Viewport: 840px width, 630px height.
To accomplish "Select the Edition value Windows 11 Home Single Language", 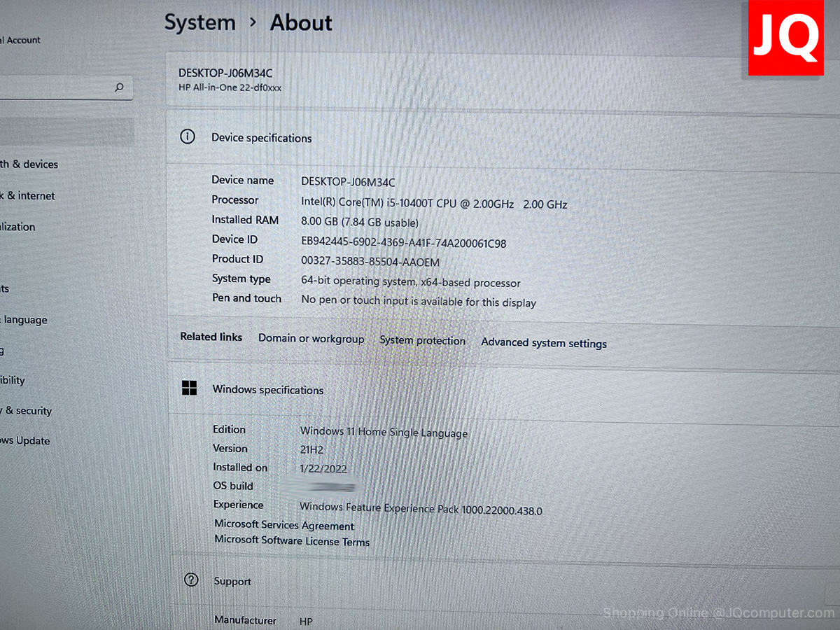I will 384,432.
